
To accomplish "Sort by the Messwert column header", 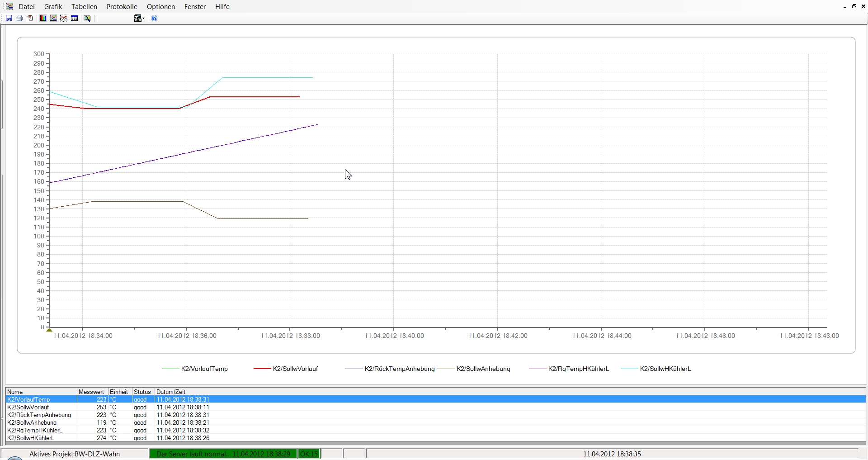I will tap(93, 392).
